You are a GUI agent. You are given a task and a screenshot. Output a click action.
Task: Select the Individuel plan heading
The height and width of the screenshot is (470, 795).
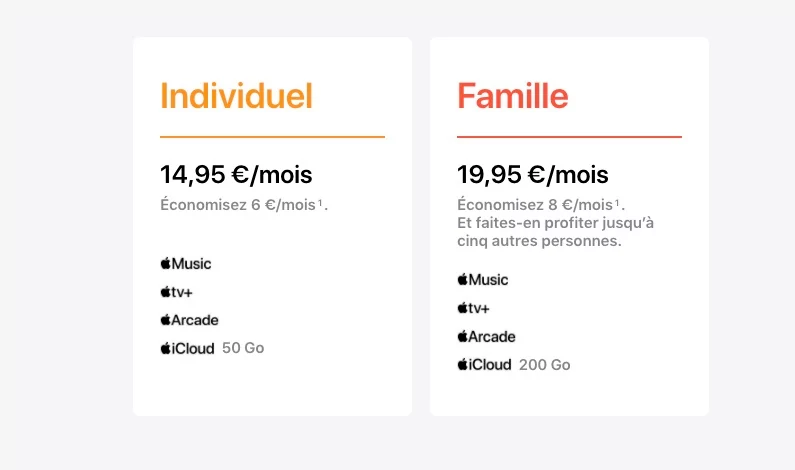(x=236, y=96)
